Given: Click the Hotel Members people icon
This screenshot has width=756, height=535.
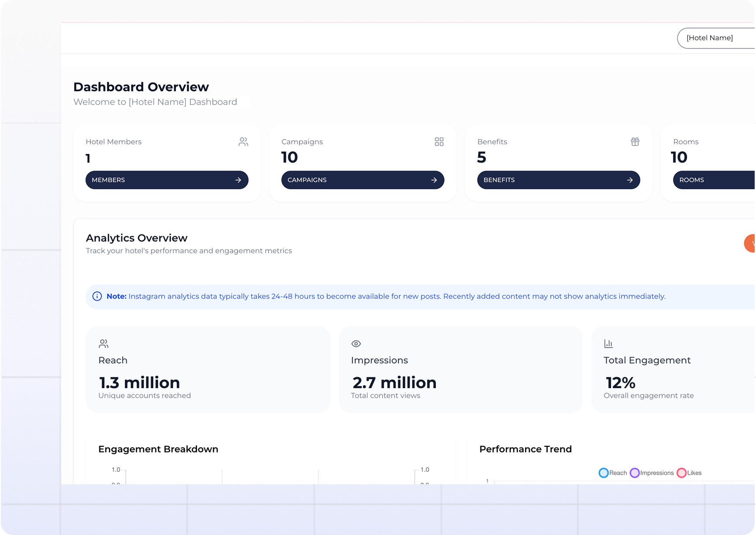Looking at the screenshot, I should click(x=243, y=142).
